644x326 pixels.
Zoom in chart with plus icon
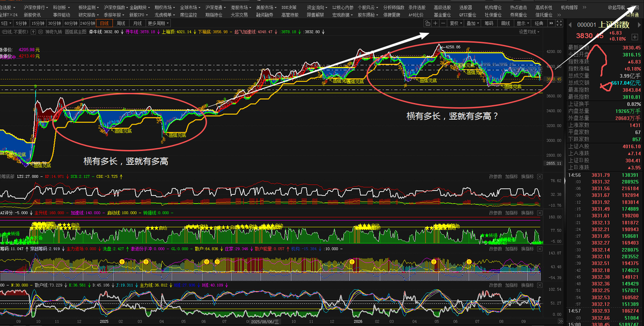pos(435,23)
